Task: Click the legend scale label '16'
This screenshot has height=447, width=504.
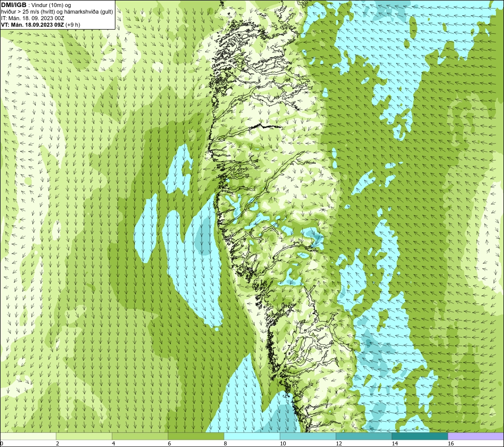Action: pyautogui.click(x=451, y=443)
